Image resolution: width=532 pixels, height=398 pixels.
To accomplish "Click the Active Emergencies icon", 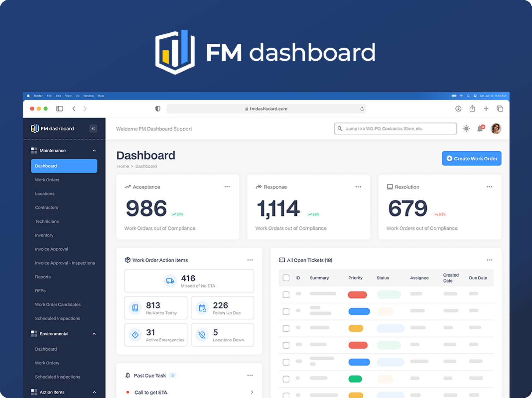I will (x=135, y=334).
